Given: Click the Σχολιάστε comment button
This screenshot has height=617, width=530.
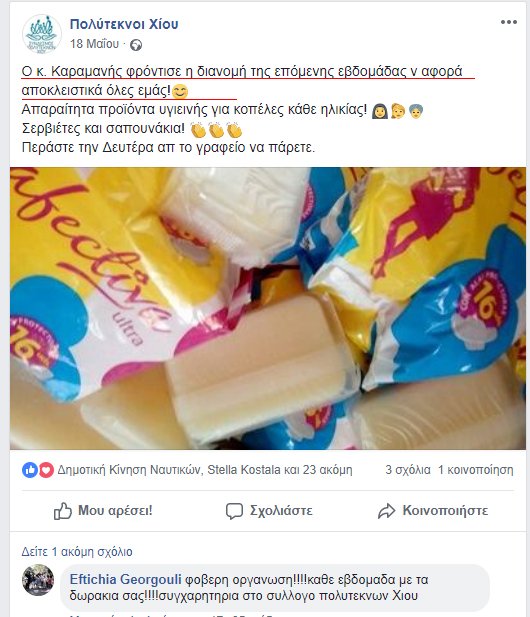Looking at the screenshot, I should 269,511.
